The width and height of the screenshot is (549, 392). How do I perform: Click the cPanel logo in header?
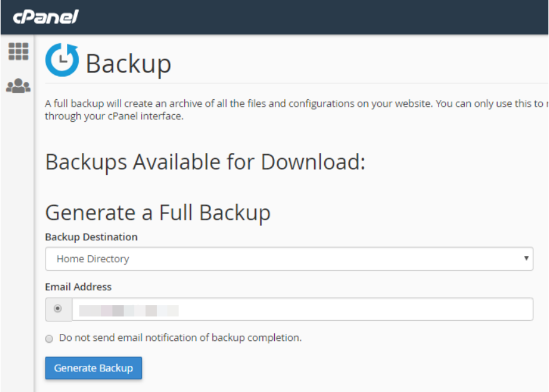46,16
